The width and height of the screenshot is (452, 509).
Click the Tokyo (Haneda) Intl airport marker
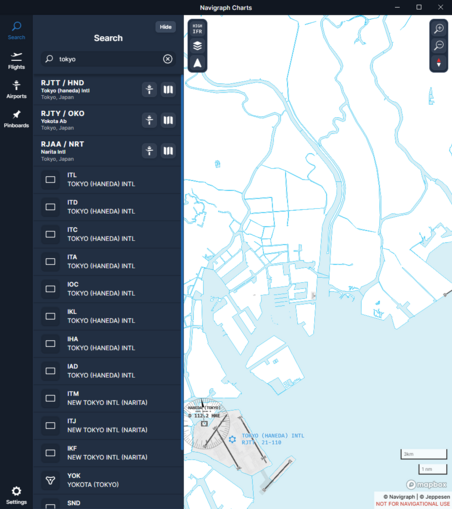(x=232, y=440)
